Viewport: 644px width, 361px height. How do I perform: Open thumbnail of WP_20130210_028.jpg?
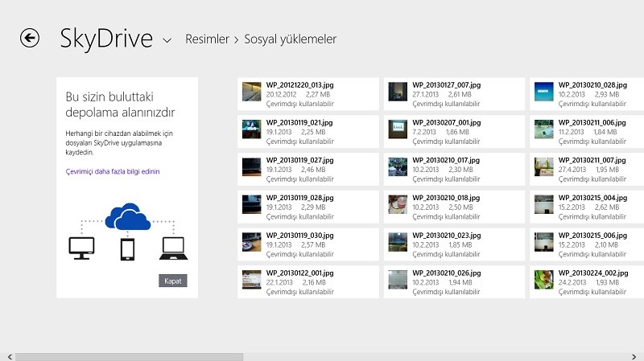(x=544, y=92)
